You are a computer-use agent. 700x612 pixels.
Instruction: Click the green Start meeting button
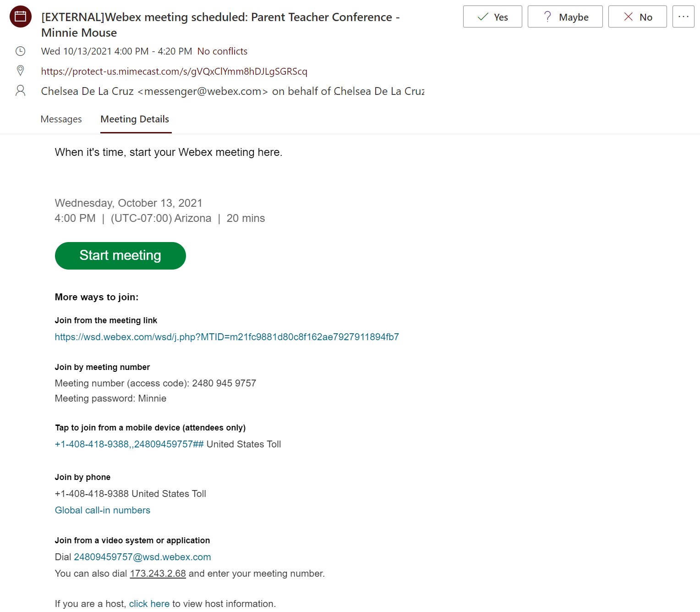point(120,256)
